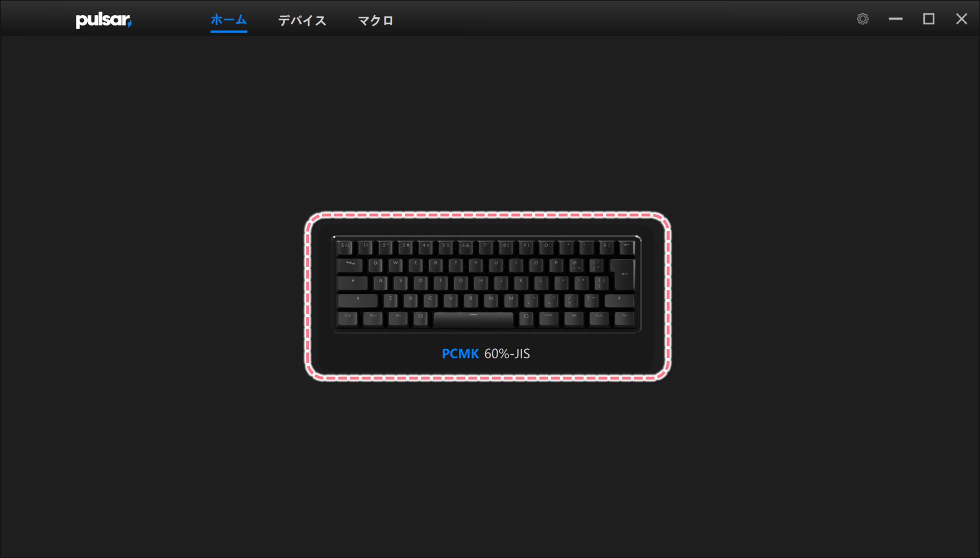Select the ホーム tab

(x=229, y=20)
